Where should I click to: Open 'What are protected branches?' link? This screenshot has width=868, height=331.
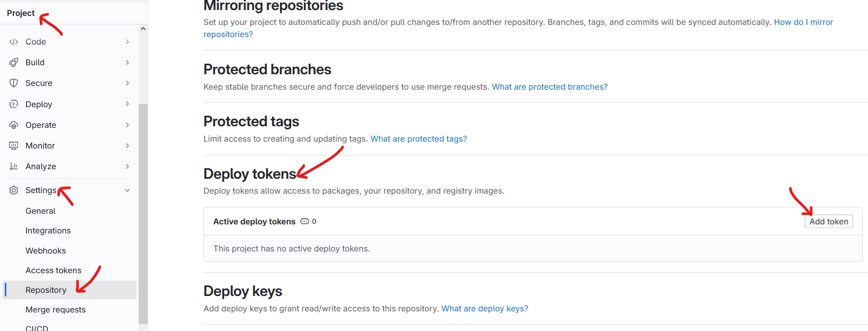click(x=549, y=87)
